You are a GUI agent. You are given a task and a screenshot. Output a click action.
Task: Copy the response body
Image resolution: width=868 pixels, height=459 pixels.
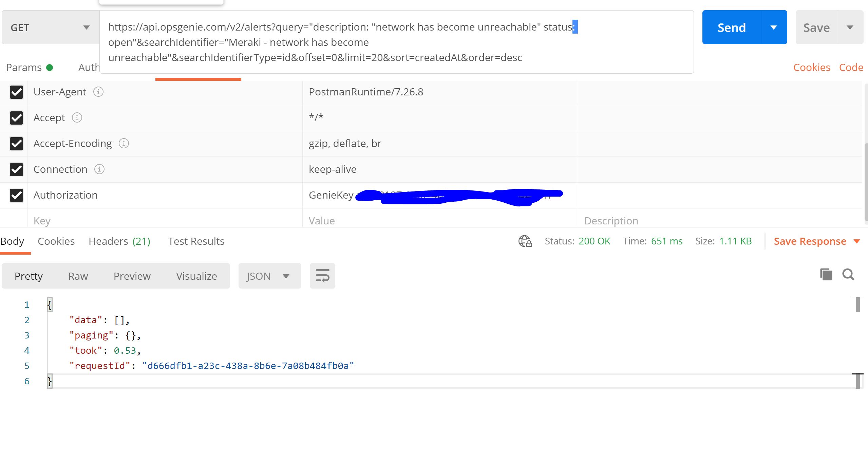826,274
